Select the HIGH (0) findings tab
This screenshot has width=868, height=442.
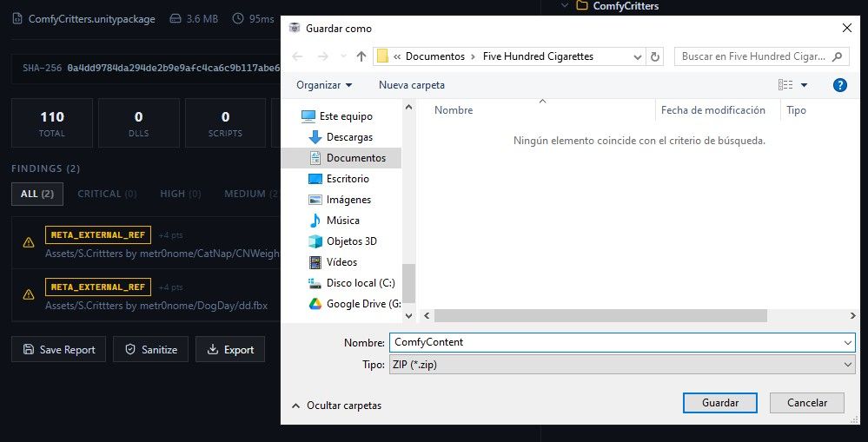(181, 195)
